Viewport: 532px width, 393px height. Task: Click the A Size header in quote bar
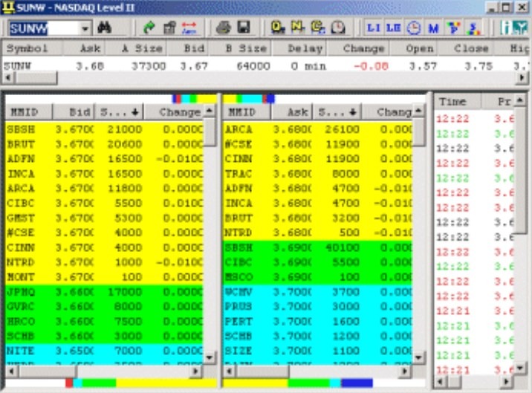[x=136, y=48]
